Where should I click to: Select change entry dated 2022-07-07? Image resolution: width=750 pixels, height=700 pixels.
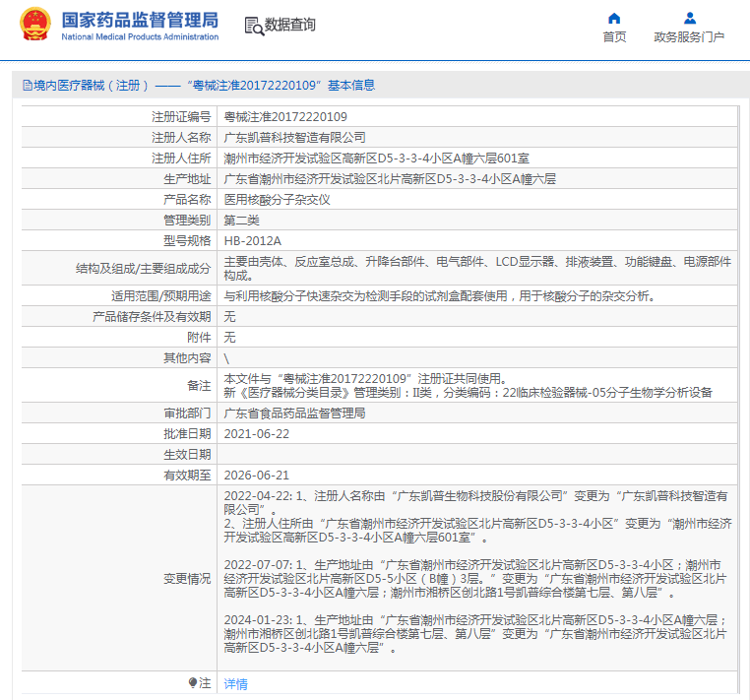coord(477,579)
